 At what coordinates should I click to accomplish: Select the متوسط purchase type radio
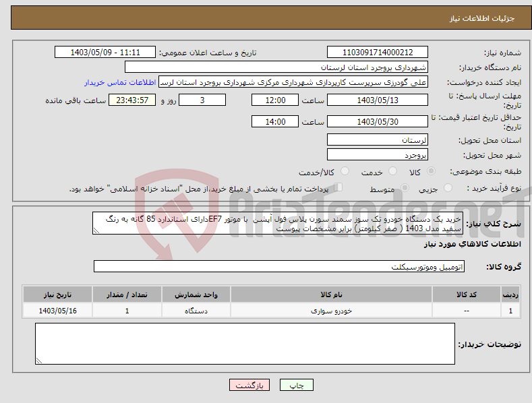[405, 187]
